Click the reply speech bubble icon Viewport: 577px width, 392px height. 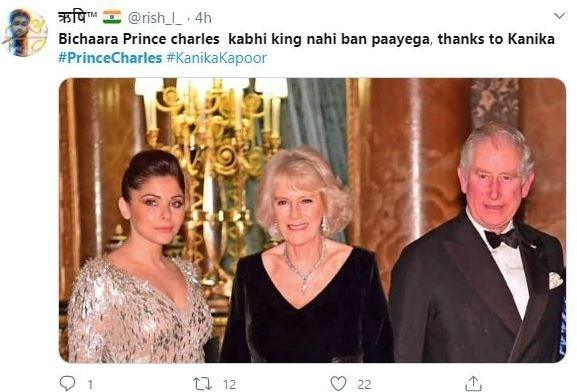pyautogui.click(x=67, y=384)
